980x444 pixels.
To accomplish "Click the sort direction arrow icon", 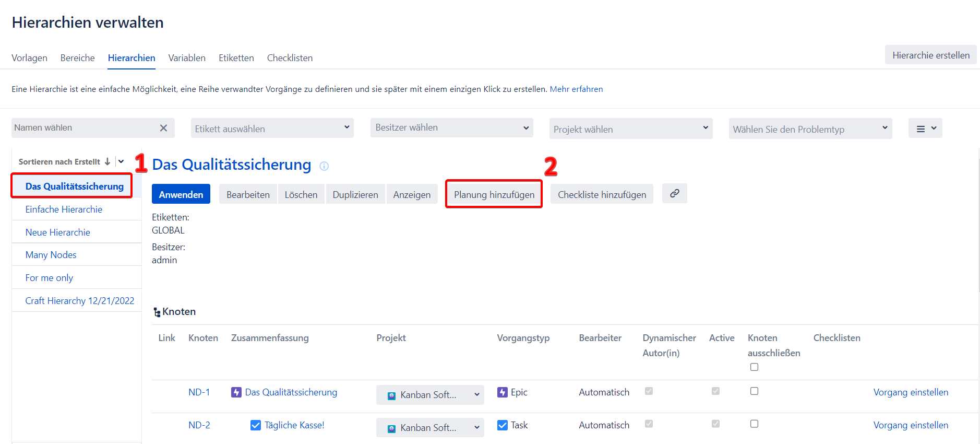I will tap(107, 162).
